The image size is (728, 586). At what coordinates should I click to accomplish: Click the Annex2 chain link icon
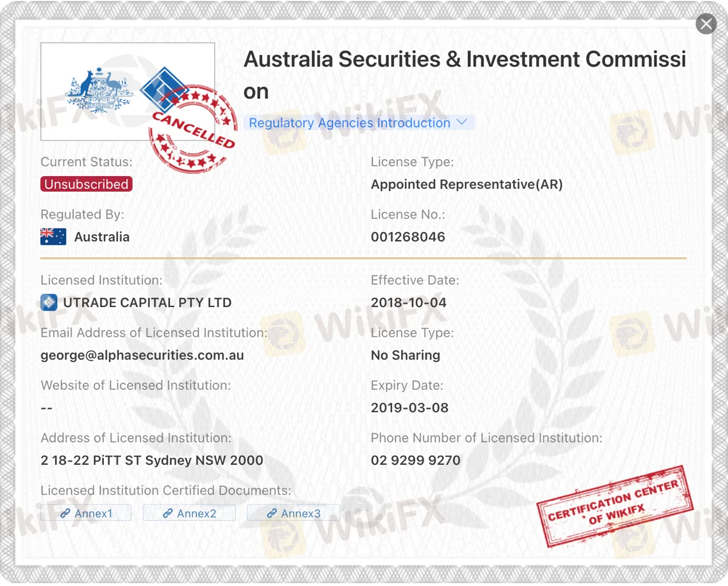168,513
